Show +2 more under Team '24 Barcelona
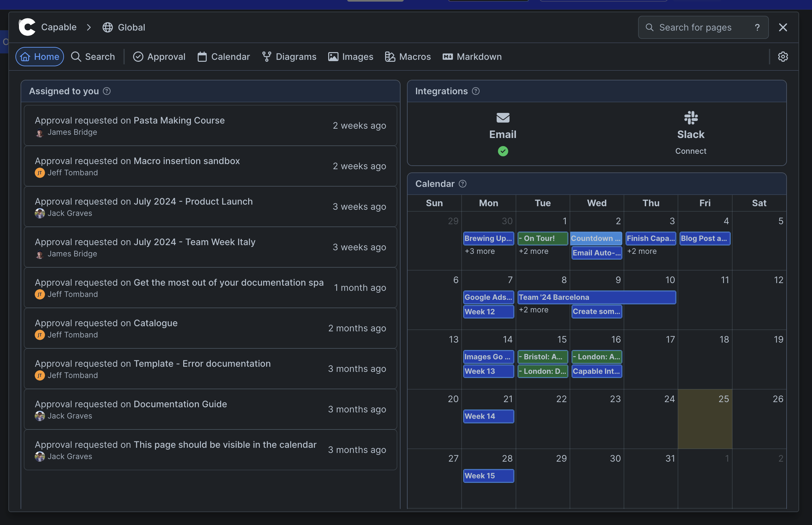The width and height of the screenshot is (812, 525). click(x=533, y=310)
